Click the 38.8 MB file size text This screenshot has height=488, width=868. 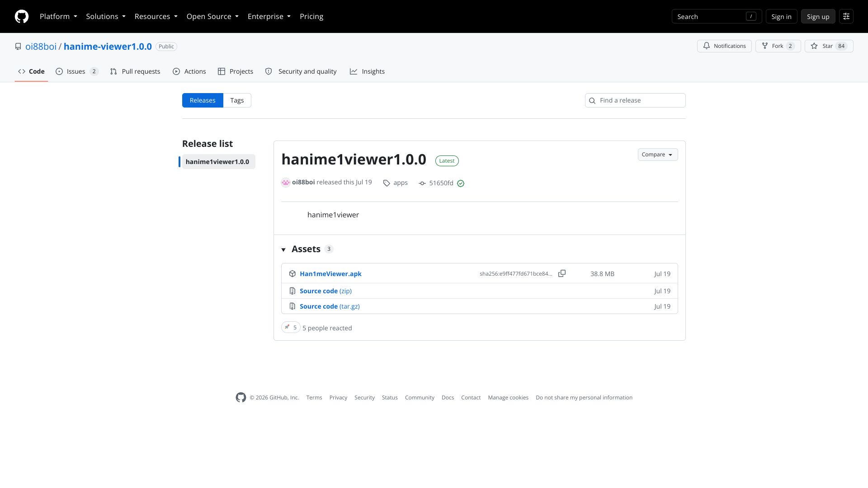602,274
